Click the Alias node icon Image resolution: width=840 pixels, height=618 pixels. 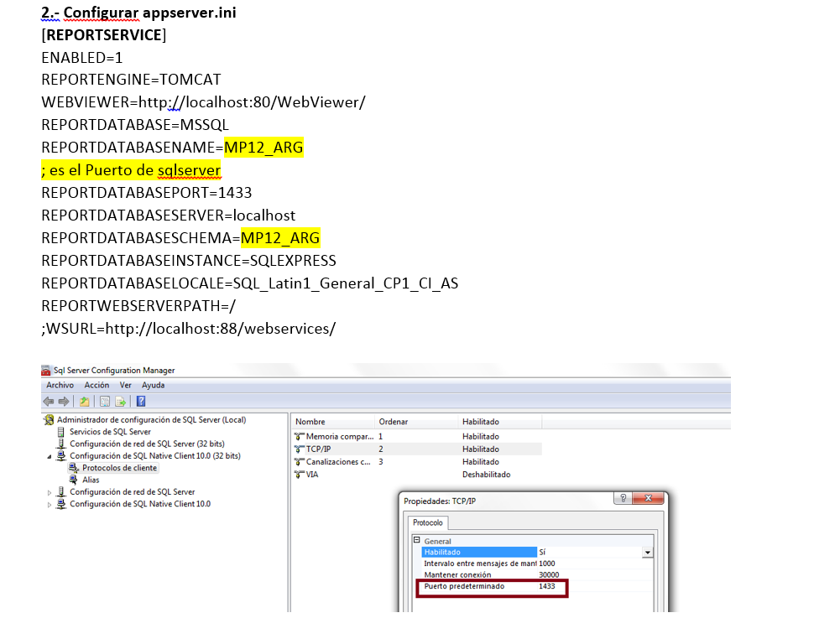pyautogui.click(x=74, y=480)
